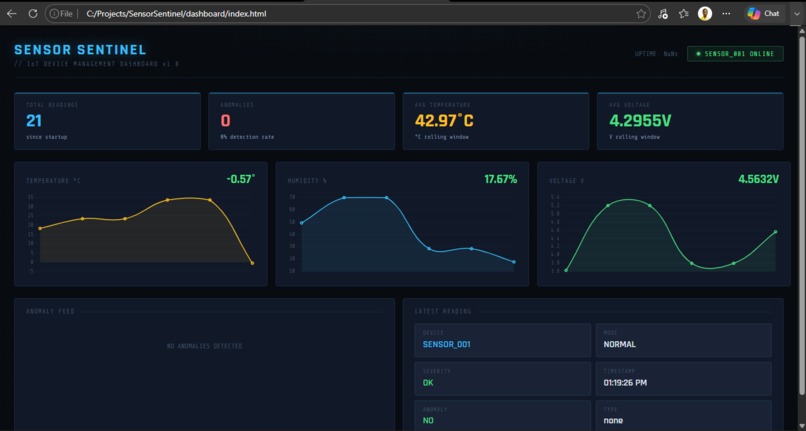Viewport: 806px width, 431px height.
Task: Open the Copilot Chat button
Action: pyautogui.click(x=763, y=14)
